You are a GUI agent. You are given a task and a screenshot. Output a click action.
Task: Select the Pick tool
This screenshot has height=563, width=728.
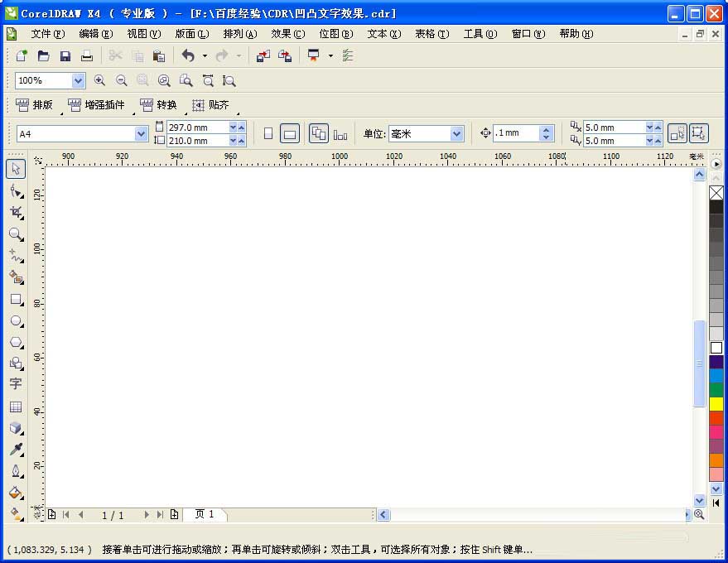click(x=16, y=169)
